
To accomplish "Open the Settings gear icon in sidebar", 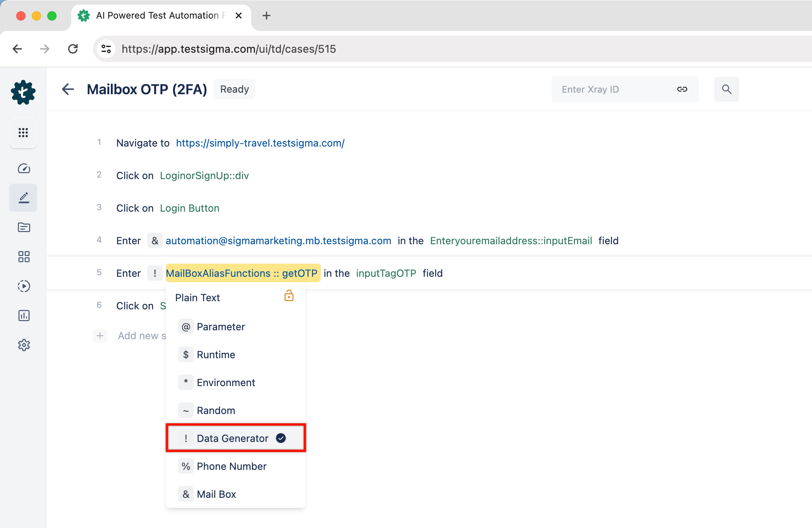I will coord(24,345).
